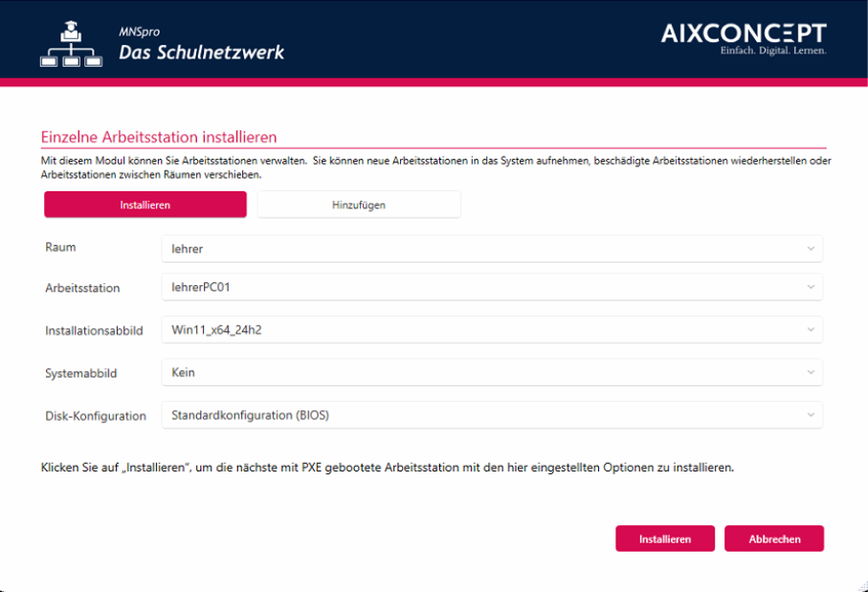Viewport: 868px width, 592px height.
Task: Click the Disk-Konfiguration field label
Action: pyautogui.click(x=96, y=416)
